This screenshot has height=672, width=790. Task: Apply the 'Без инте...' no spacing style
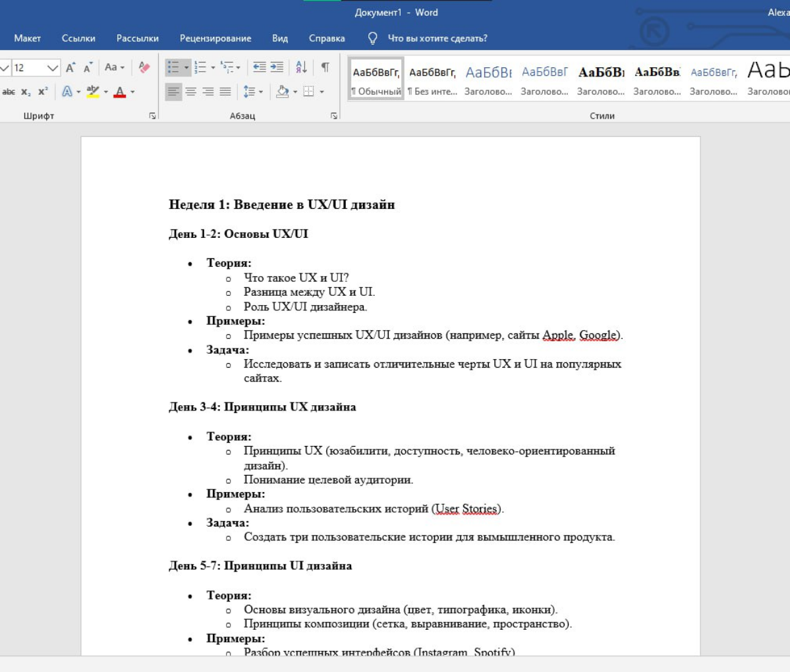432,78
